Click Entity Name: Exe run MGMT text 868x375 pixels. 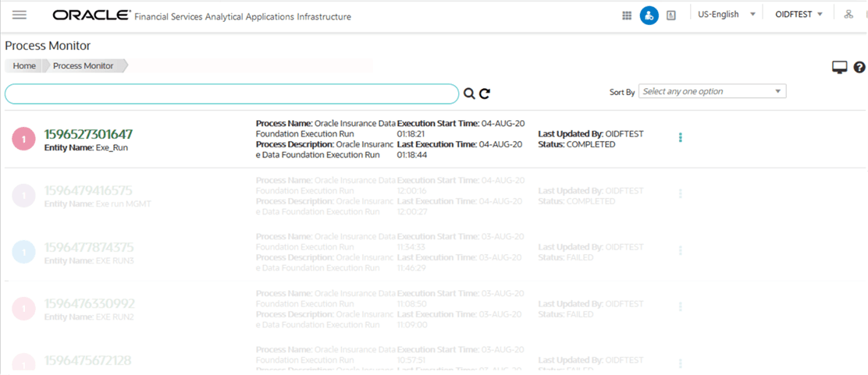tap(98, 204)
